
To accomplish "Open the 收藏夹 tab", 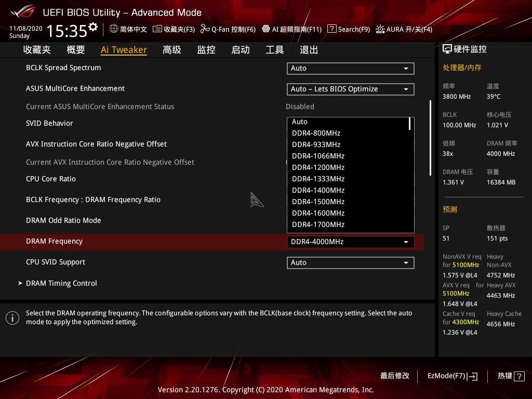I will pos(37,50).
